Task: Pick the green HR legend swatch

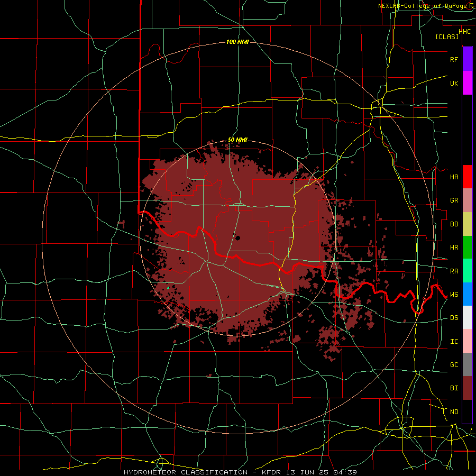Action: [467, 248]
